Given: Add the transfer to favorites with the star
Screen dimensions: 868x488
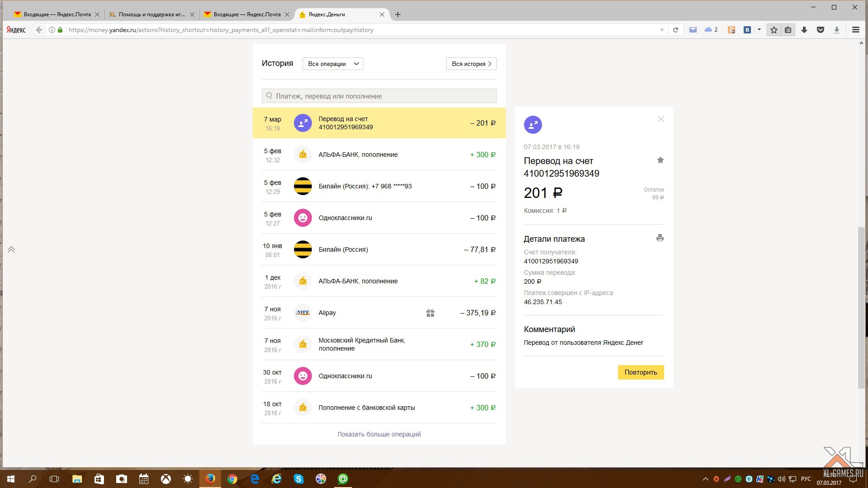Looking at the screenshot, I should [660, 160].
